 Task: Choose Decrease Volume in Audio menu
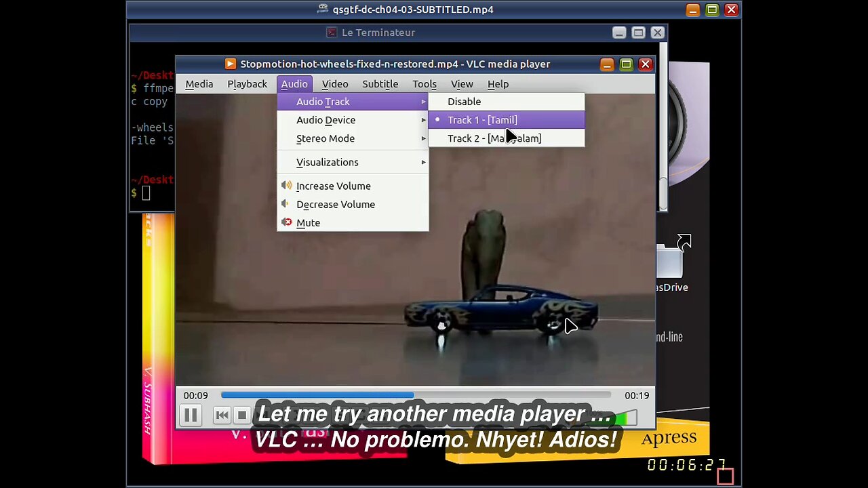353,204
